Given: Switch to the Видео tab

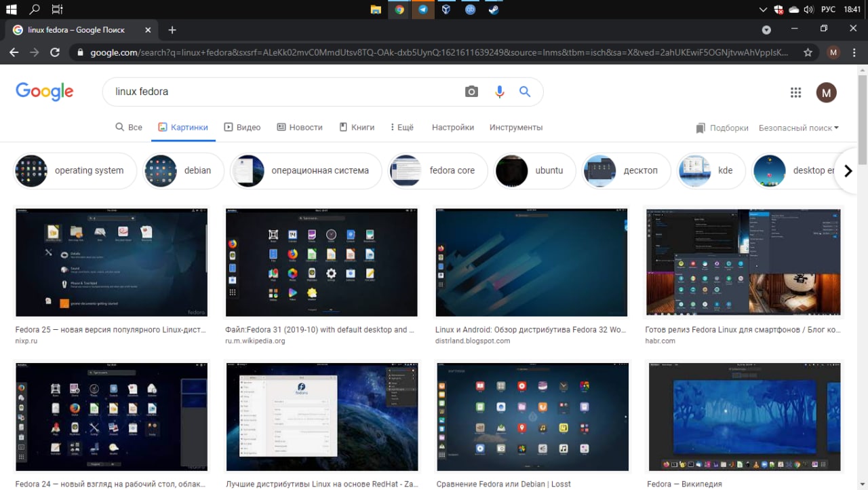Looking at the screenshot, I should click(242, 128).
